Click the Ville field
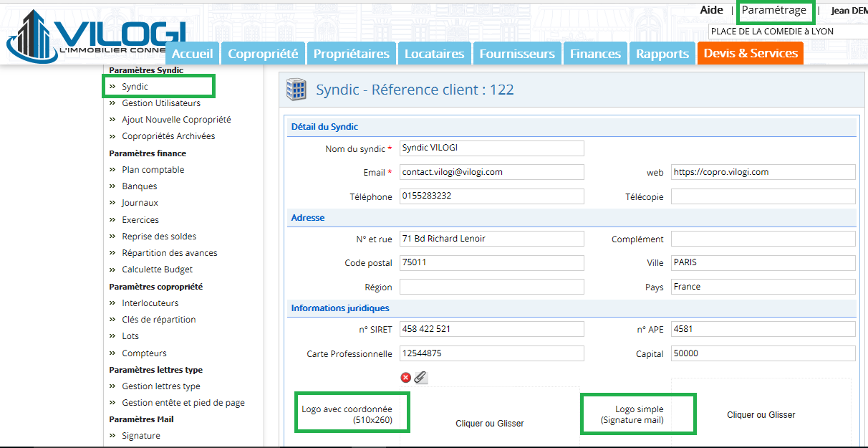Viewport: 868px width, 448px height. coord(763,263)
